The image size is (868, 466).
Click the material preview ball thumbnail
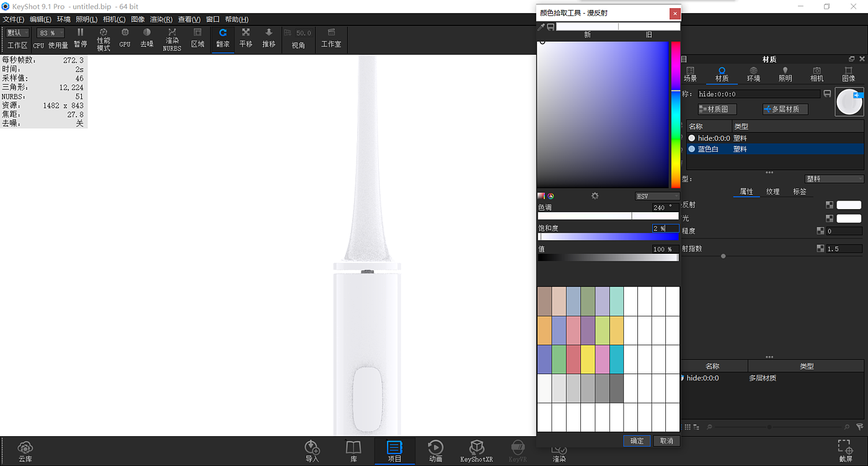pos(849,102)
